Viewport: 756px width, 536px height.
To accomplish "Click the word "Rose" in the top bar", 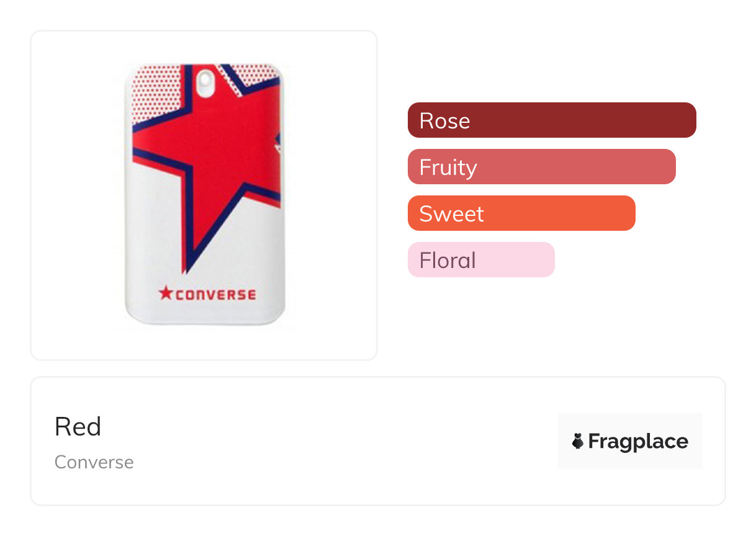I will click(444, 120).
